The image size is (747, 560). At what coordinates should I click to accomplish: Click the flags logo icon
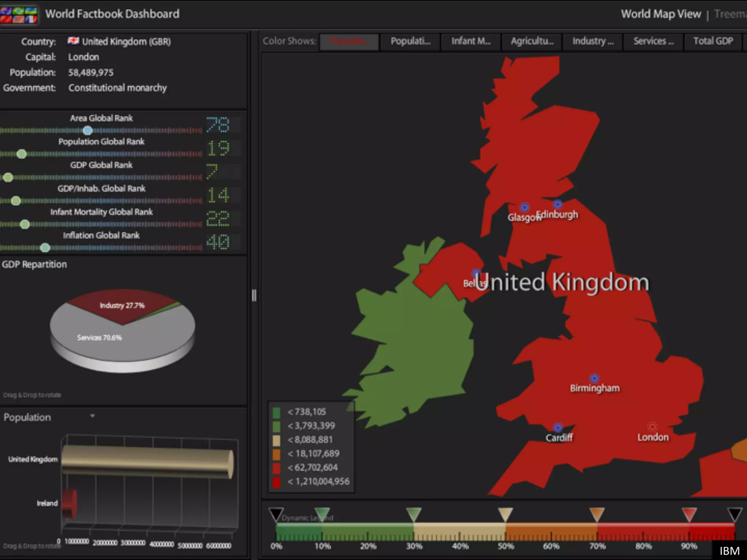(18, 15)
